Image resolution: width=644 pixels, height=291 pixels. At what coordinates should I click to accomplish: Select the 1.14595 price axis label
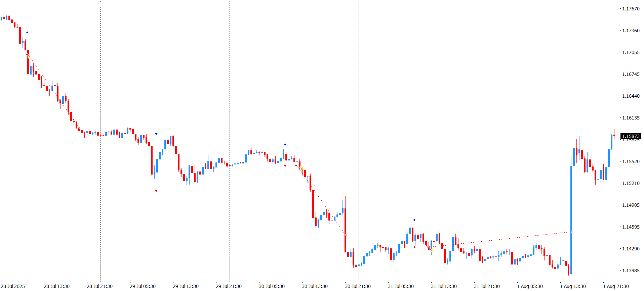(x=631, y=227)
